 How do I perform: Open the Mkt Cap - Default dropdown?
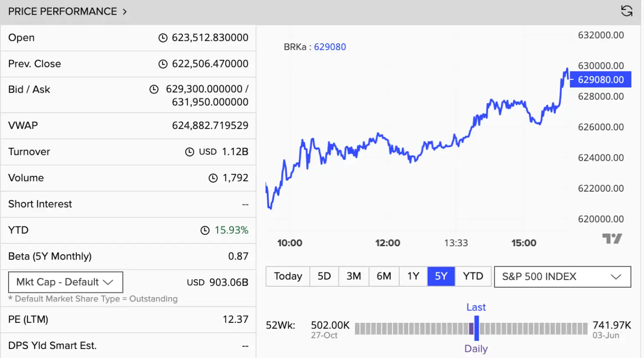66,282
